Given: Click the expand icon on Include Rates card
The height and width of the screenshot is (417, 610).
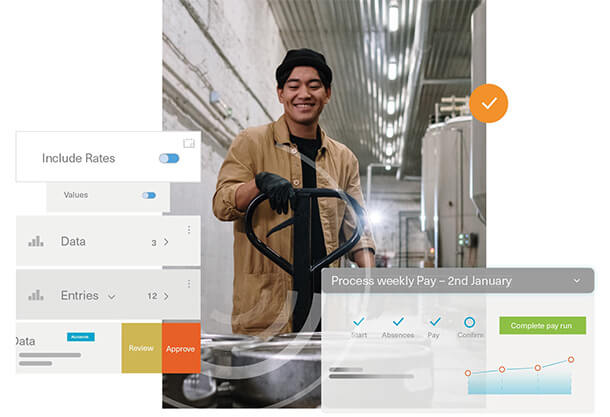Looking at the screenshot, I should pyautogui.click(x=189, y=144).
